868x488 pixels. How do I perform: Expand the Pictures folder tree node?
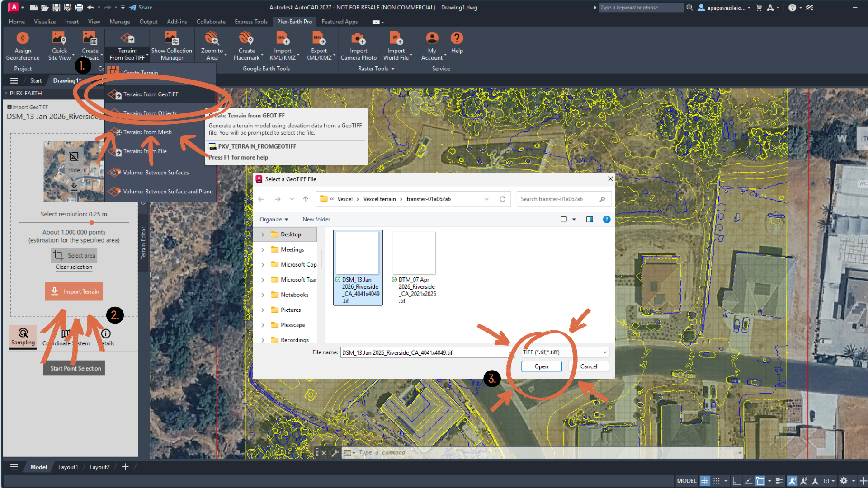coord(263,310)
